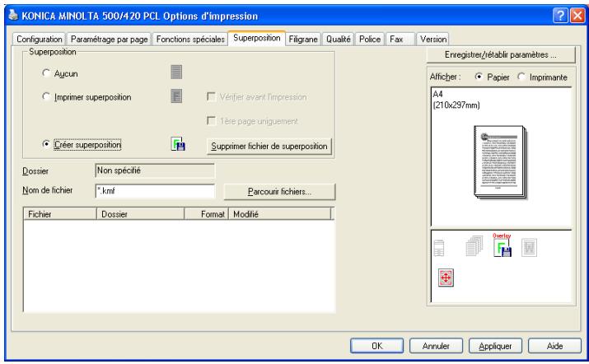
Task: Open the Version tab
Action: 433,39
